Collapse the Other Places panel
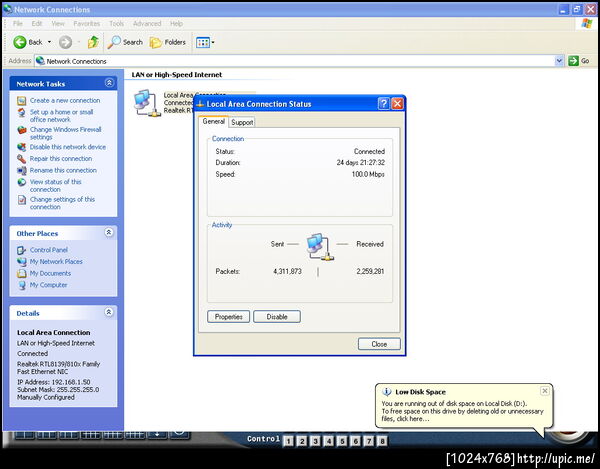This screenshot has width=600, height=469. coord(109,232)
